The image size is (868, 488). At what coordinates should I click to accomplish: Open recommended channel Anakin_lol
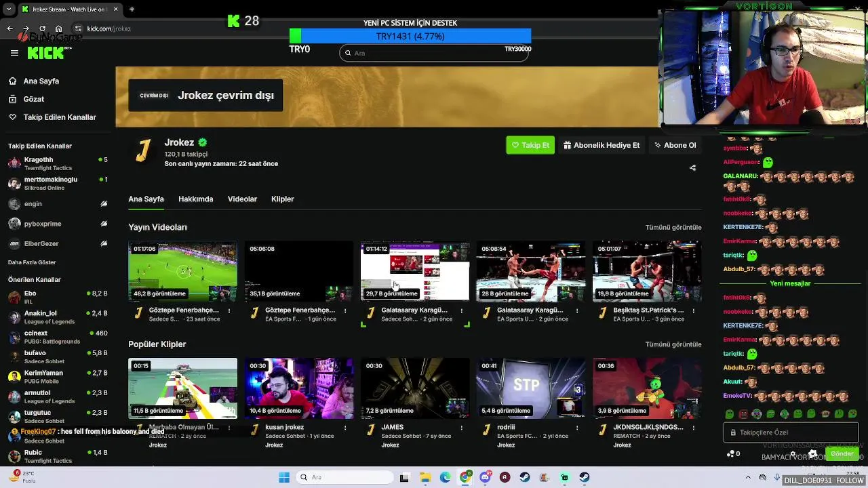point(58,317)
